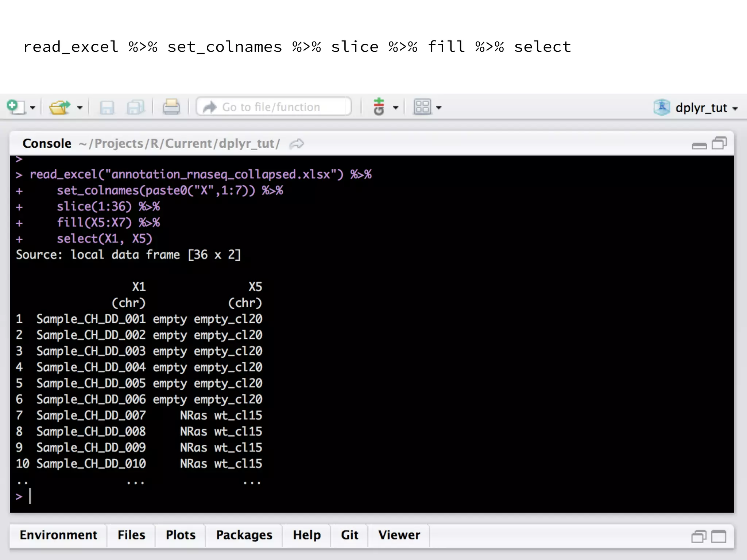Click the console input prompt line
The width and height of the screenshot is (747, 560).
pyautogui.click(x=372, y=496)
